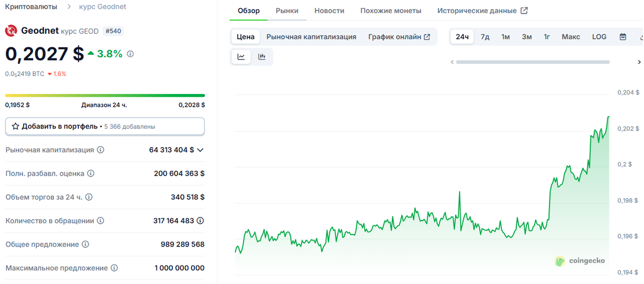Click the Geodnet coin logo

pos(11,31)
